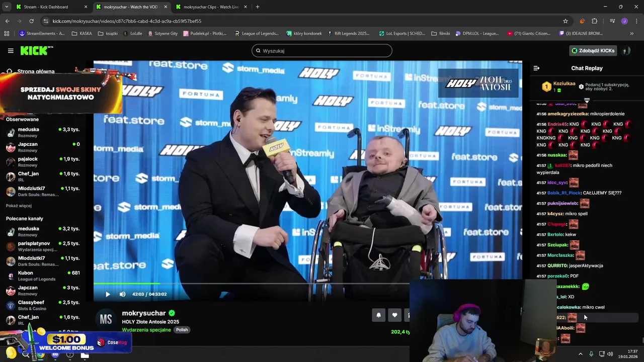Image resolution: width=644 pixels, height=362 pixels.
Task: Open the Sztywne Gity bookmark
Action: tap(163, 34)
